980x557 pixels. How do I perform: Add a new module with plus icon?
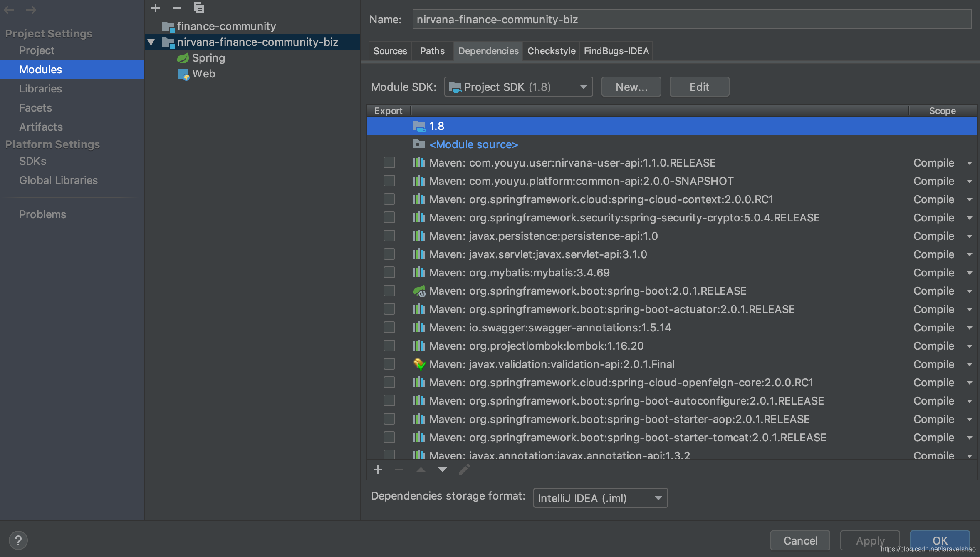[156, 8]
